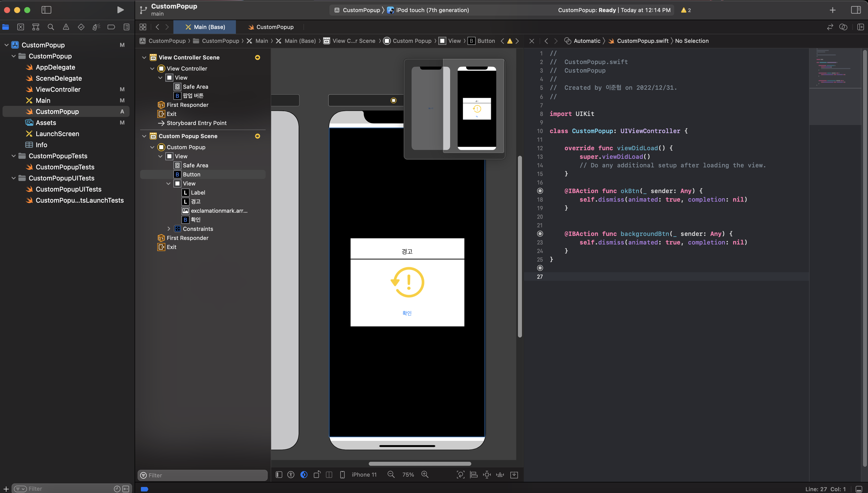The height and width of the screenshot is (493, 868).
Task: Expand the Constraints item in outline
Action: point(169,229)
